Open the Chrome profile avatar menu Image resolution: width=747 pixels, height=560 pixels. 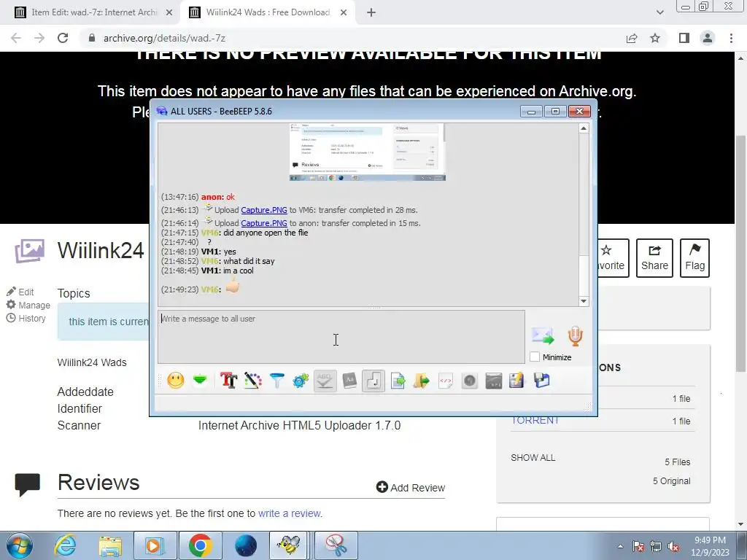(708, 38)
